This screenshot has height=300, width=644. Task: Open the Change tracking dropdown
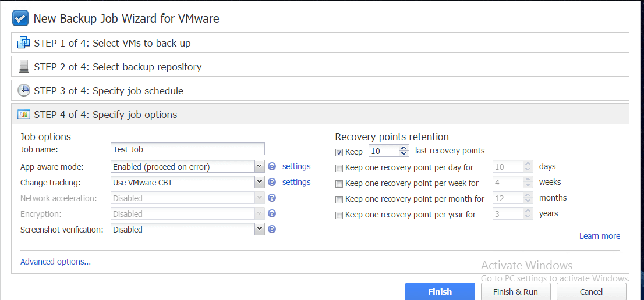(x=260, y=183)
